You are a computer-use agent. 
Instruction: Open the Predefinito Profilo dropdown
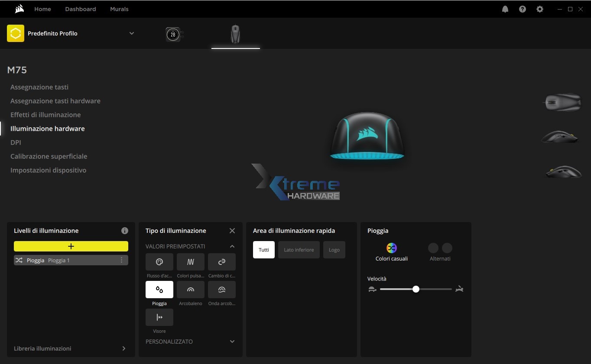[x=131, y=33]
